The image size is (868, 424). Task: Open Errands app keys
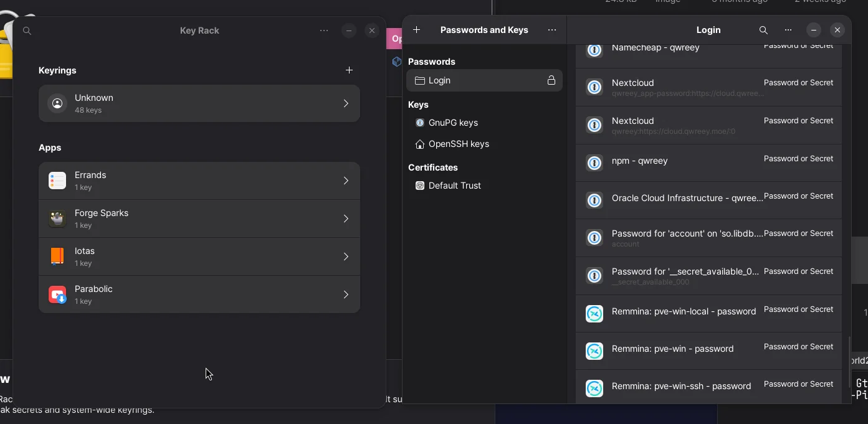(x=199, y=181)
